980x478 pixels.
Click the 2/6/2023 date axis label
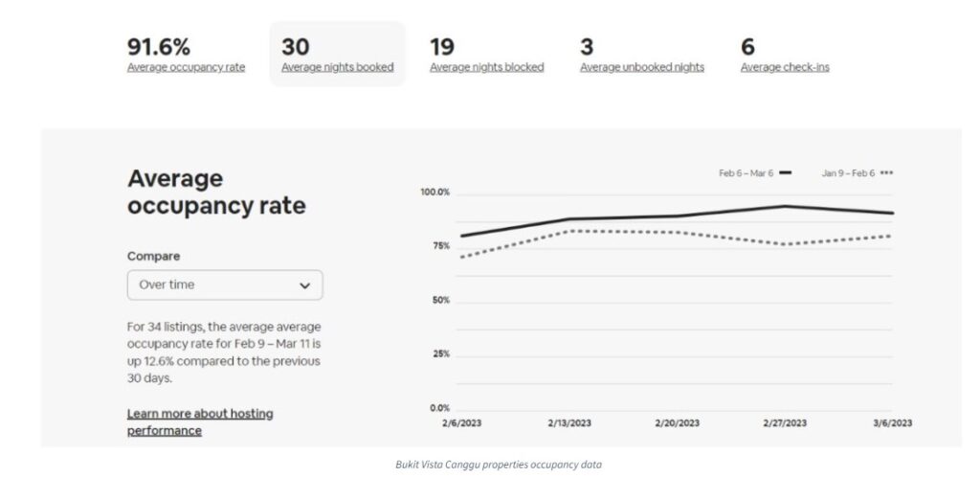click(x=459, y=422)
